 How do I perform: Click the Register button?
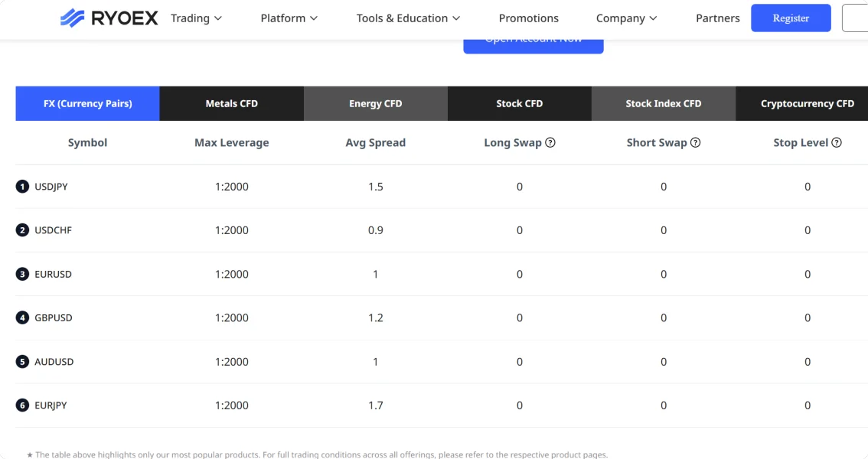791,18
